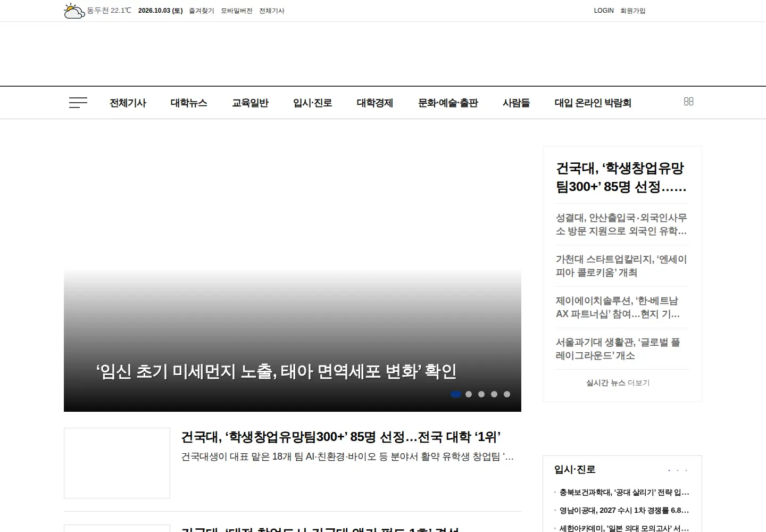Open the 문화·예술·출판 menu item

click(448, 103)
